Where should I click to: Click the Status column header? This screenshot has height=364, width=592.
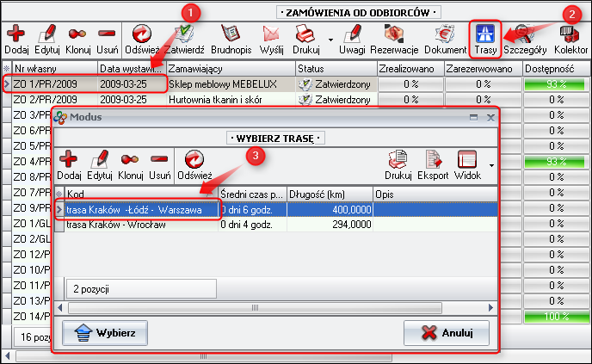pos(334,68)
